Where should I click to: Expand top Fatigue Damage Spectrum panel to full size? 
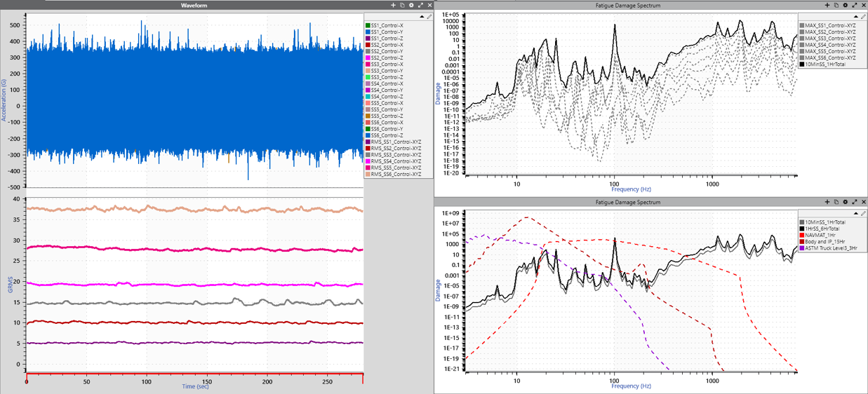click(x=855, y=5)
